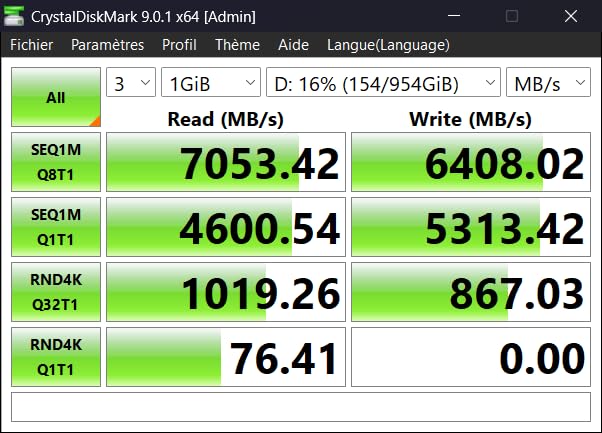
Task: Start the SEQ1M Q1T1 test
Action: pyautogui.click(x=56, y=227)
